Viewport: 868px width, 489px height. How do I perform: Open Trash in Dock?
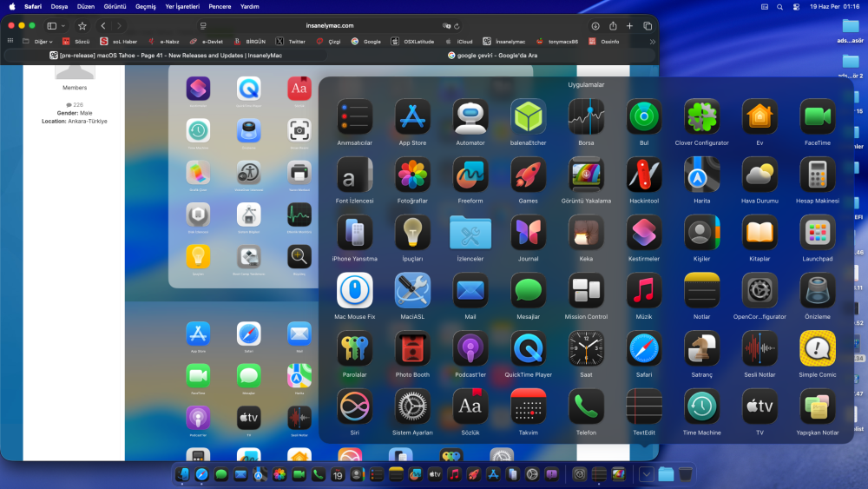coord(685,474)
